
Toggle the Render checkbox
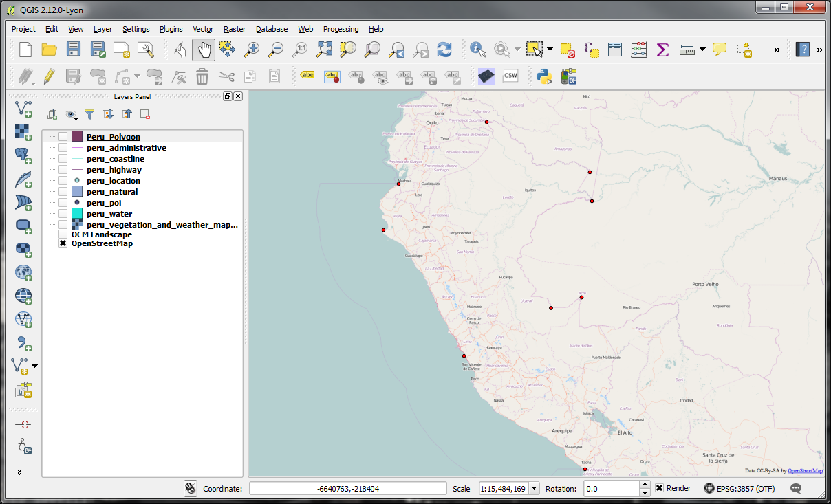pos(659,488)
